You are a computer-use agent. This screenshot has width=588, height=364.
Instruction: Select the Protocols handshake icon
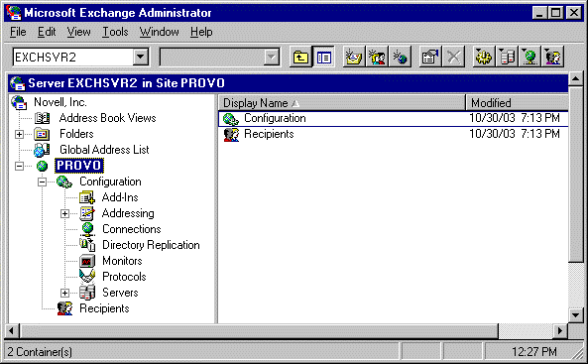point(87,277)
